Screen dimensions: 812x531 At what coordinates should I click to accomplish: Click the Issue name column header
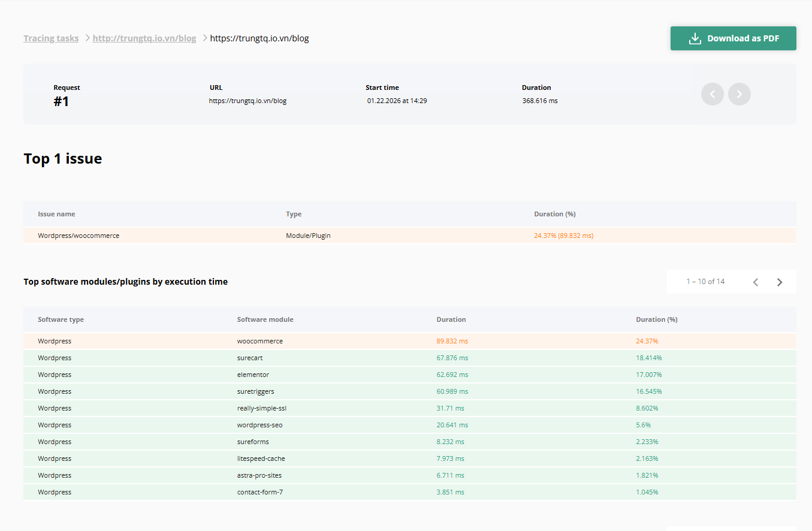pos(56,214)
